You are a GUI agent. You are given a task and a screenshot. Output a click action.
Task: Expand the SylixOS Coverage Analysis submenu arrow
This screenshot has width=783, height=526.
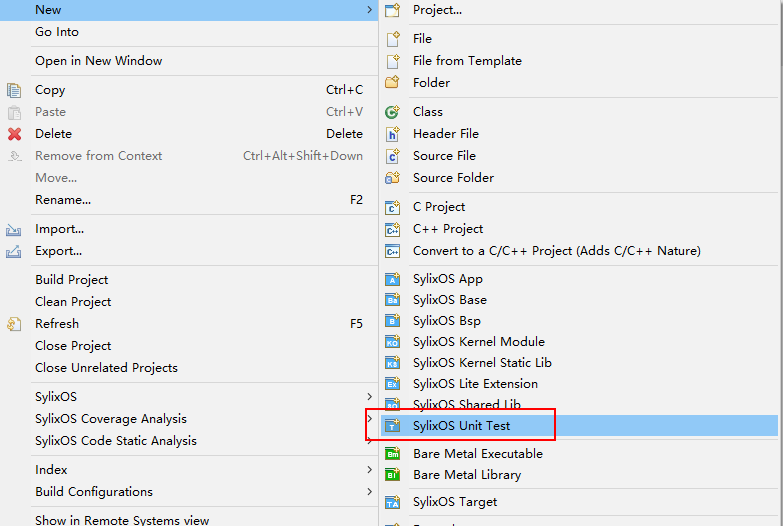tap(370, 419)
